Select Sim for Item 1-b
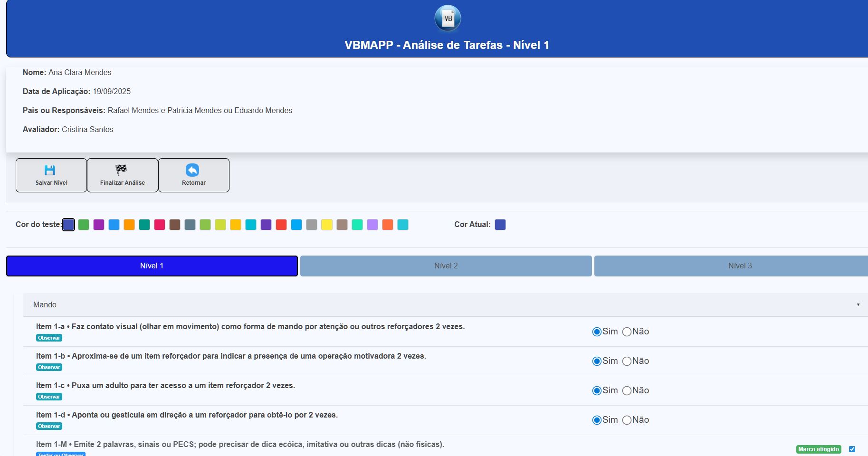 click(597, 361)
